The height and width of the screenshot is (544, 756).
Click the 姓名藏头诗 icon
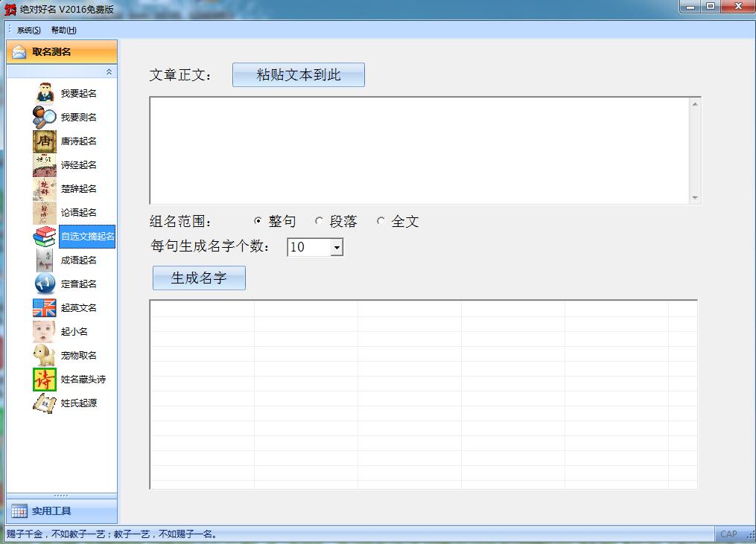click(45, 380)
